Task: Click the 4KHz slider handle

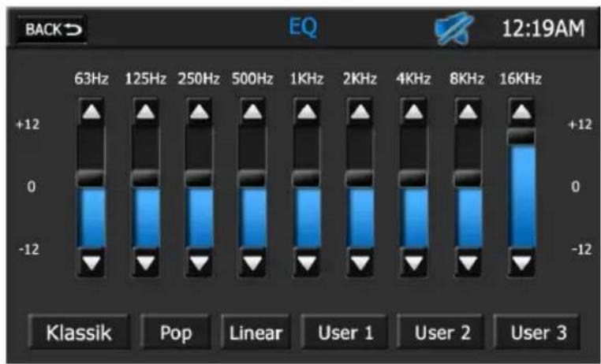Action: click(413, 179)
